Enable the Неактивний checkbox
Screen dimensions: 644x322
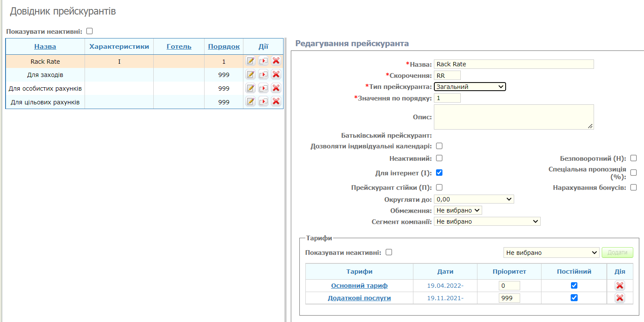pyautogui.click(x=439, y=158)
